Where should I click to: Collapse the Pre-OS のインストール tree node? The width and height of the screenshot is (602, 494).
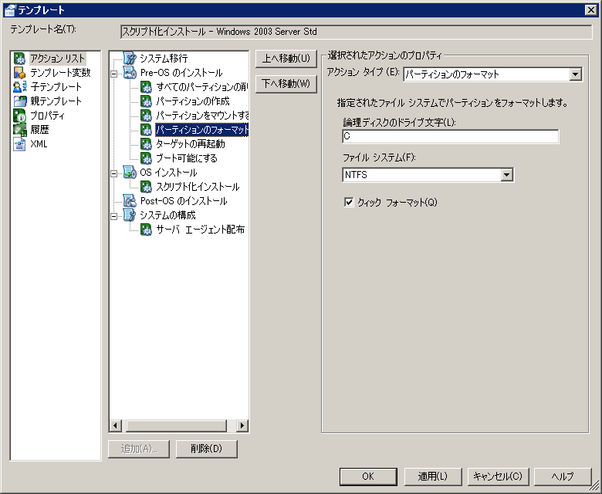pos(114,73)
